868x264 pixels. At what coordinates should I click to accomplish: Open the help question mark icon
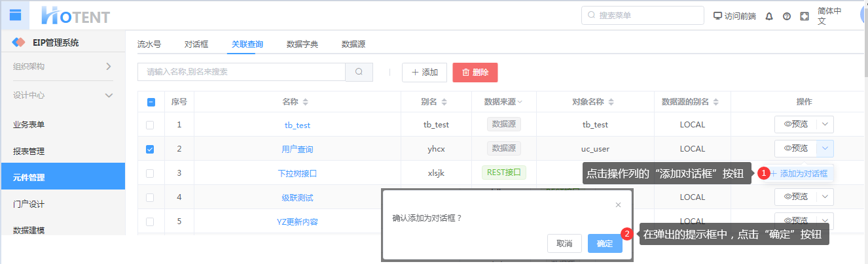[787, 16]
